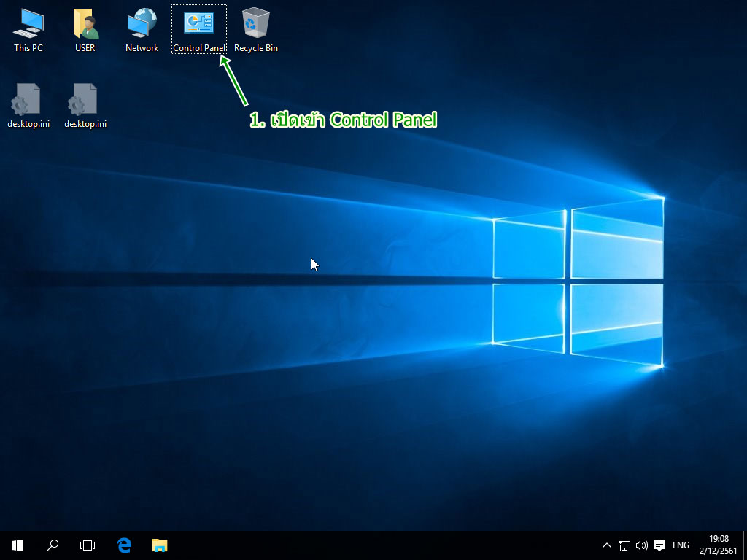Open taskbar search magnifier
The width and height of the screenshot is (747, 560).
click(x=53, y=545)
